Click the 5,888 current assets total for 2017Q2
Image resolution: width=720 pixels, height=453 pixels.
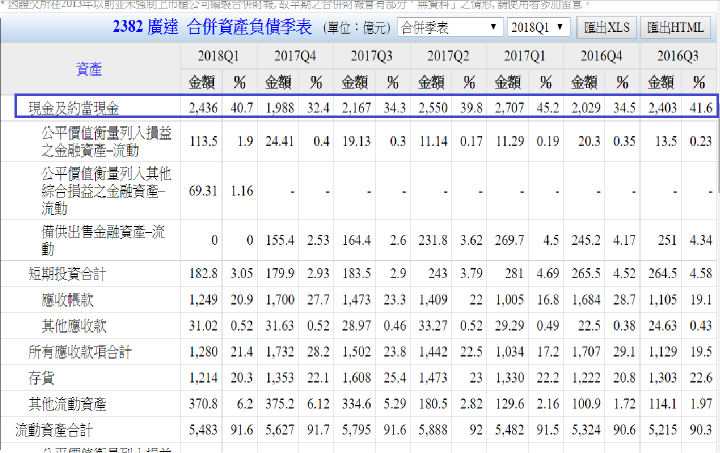tap(433, 430)
